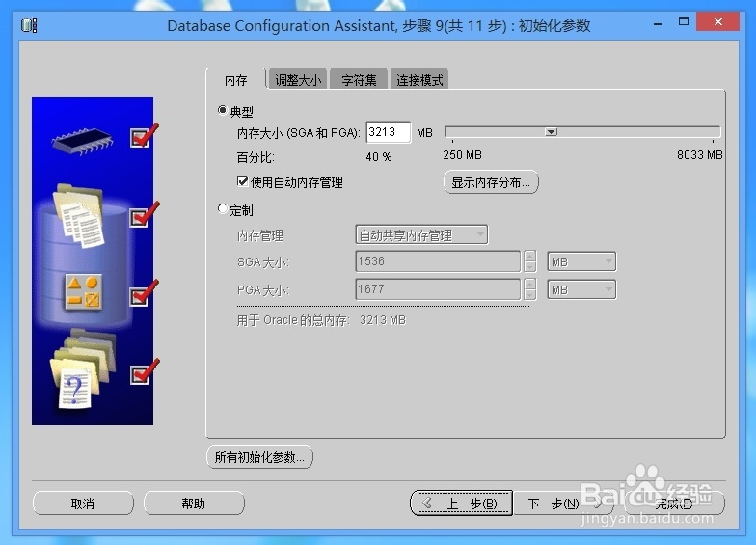
Task: Close the Database Configuration Assistant window
Action: [717, 21]
